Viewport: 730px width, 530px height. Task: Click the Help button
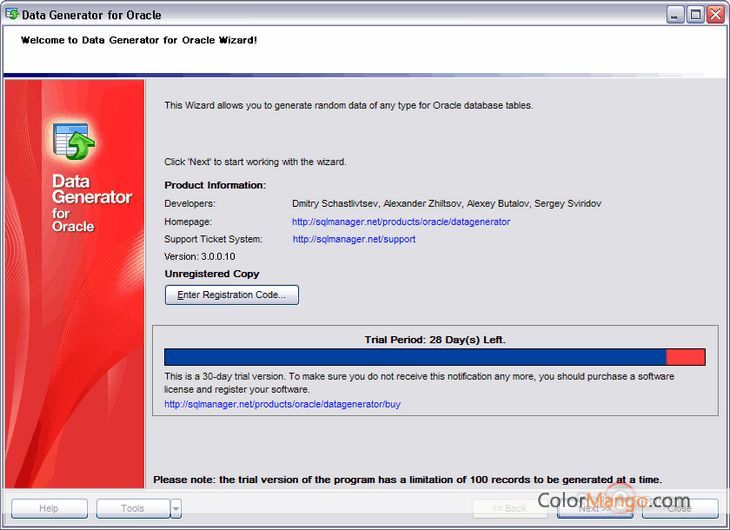(x=49, y=508)
